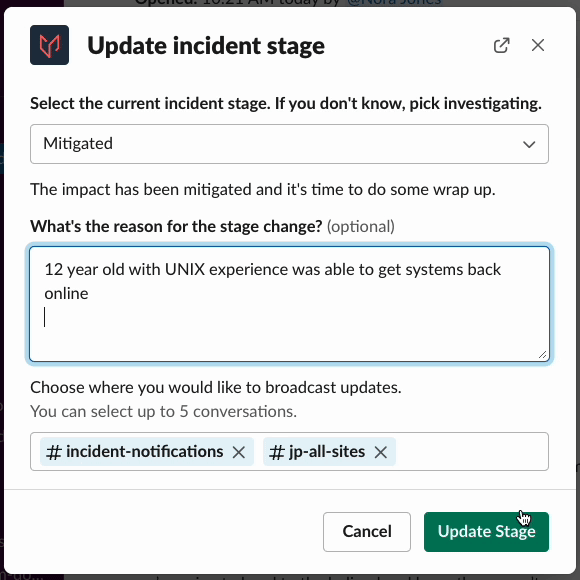Open the incident stage dropdown showing Mitigated
Image resolution: width=580 pixels, height=580 pixels.
pos(289,144)
